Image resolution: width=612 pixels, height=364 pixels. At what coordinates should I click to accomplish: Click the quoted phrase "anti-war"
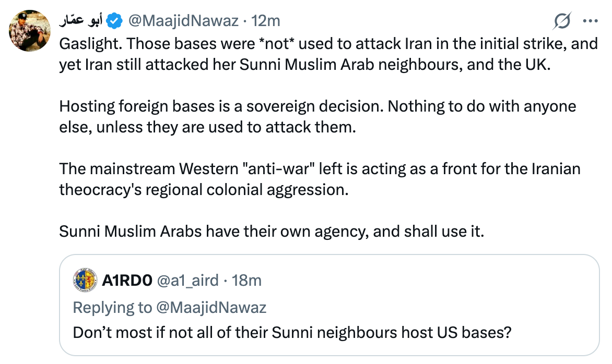(279, 169)
